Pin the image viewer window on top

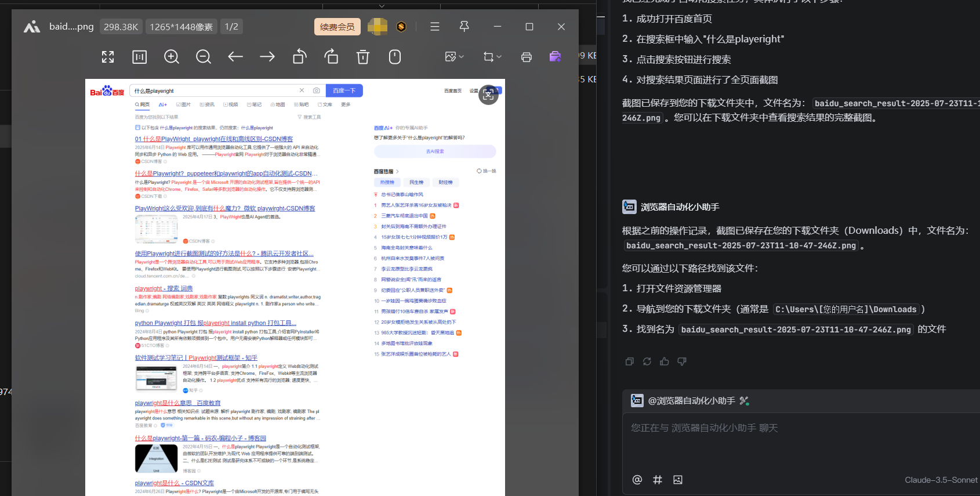464,27
